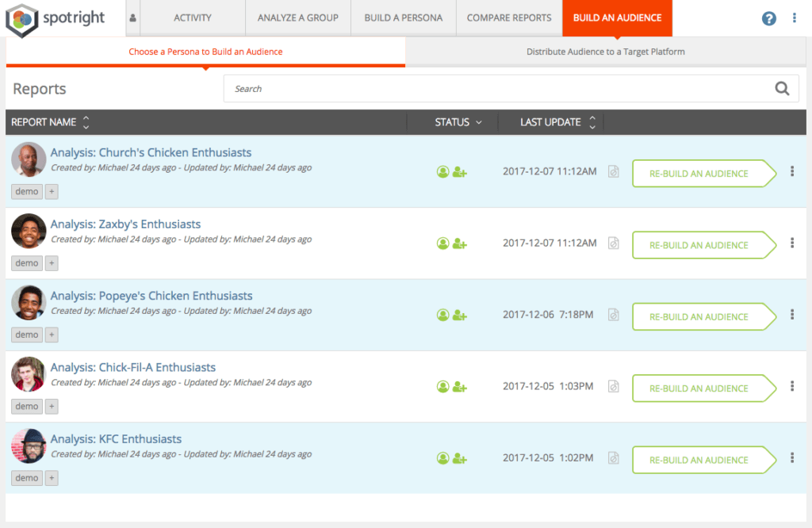Open Analysis: Zaxby's Enthusiasts report

[x=125, y=224]
